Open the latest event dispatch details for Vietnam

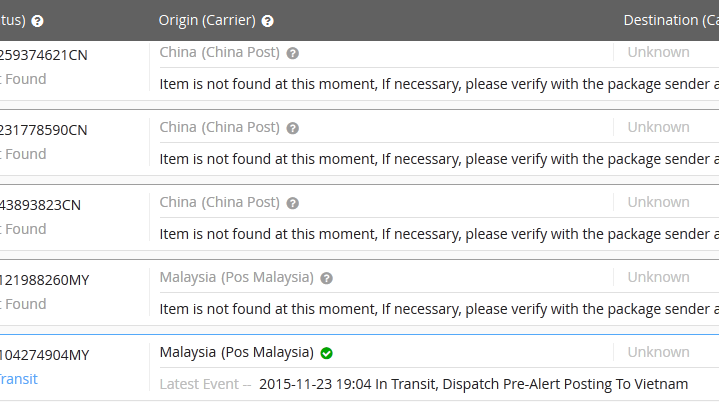tap(473, 384)
